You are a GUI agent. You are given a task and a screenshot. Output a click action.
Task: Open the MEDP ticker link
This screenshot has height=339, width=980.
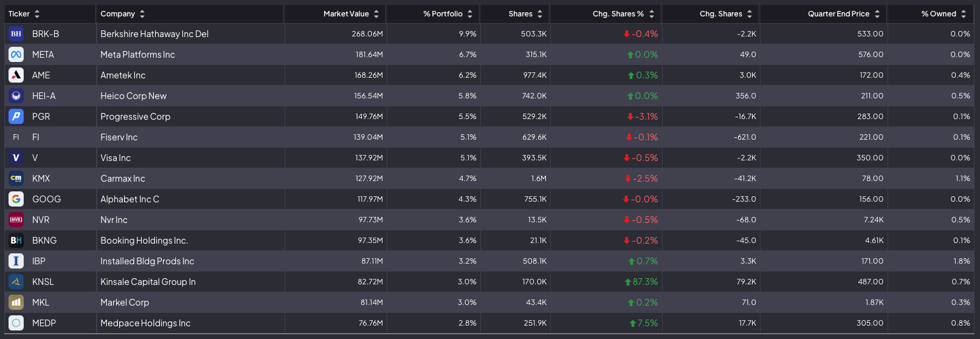pyautogui.click(x=44, y=323)
